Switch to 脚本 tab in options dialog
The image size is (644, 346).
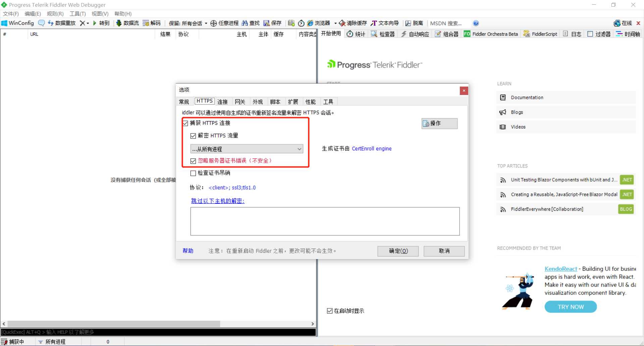pyautogui.click(x=275, y=102)
